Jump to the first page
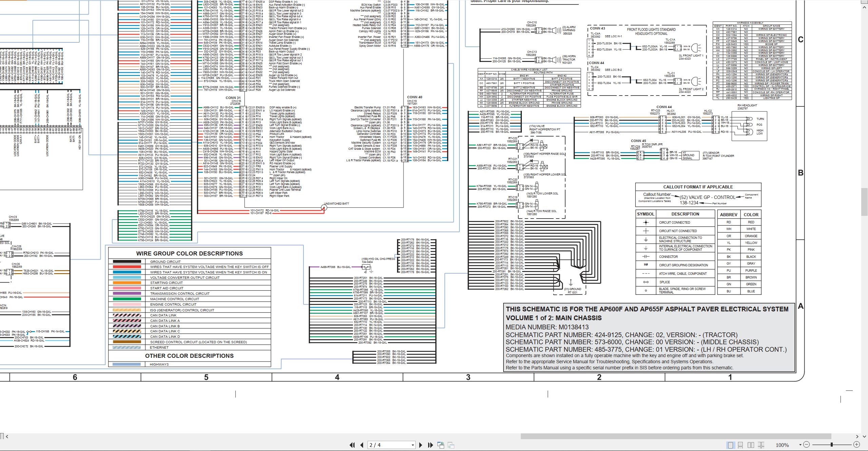 pos(352,445)
